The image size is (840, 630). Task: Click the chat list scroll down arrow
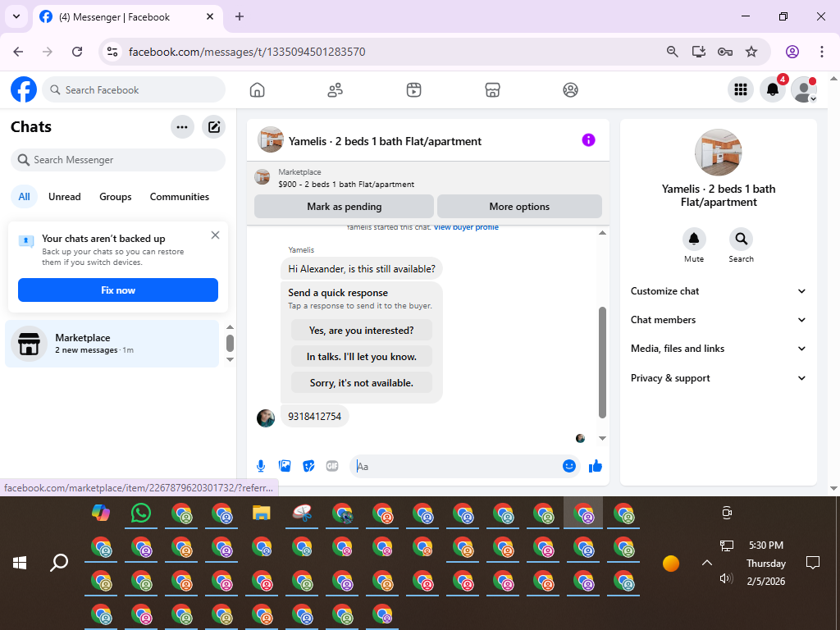[231, 359]
